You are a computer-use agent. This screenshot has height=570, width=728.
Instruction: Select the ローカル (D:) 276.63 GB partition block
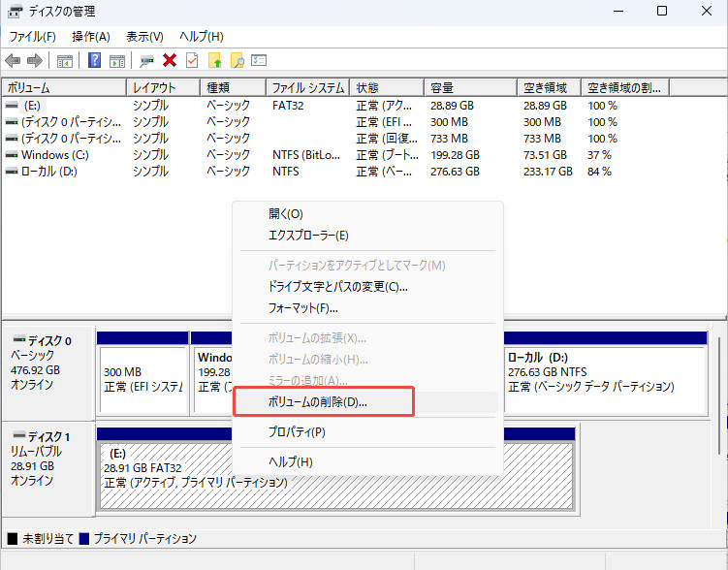tap(606, 372)
